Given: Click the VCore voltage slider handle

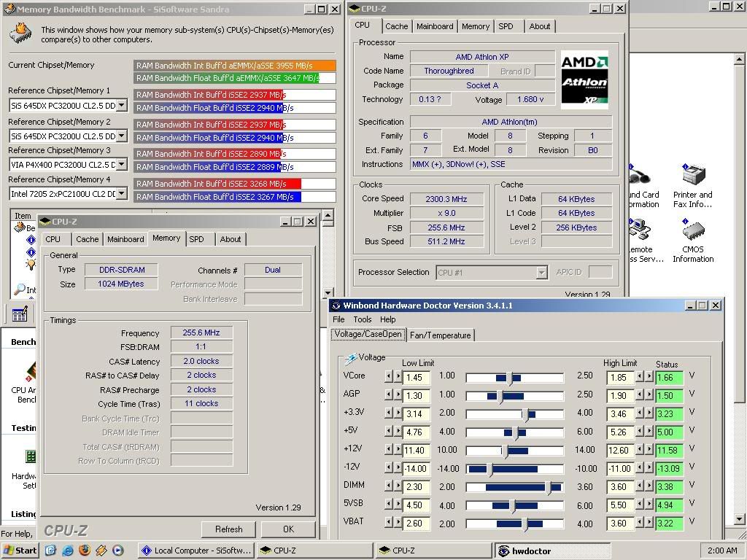Looking at the screenshot, I should (x=510, y=377).
